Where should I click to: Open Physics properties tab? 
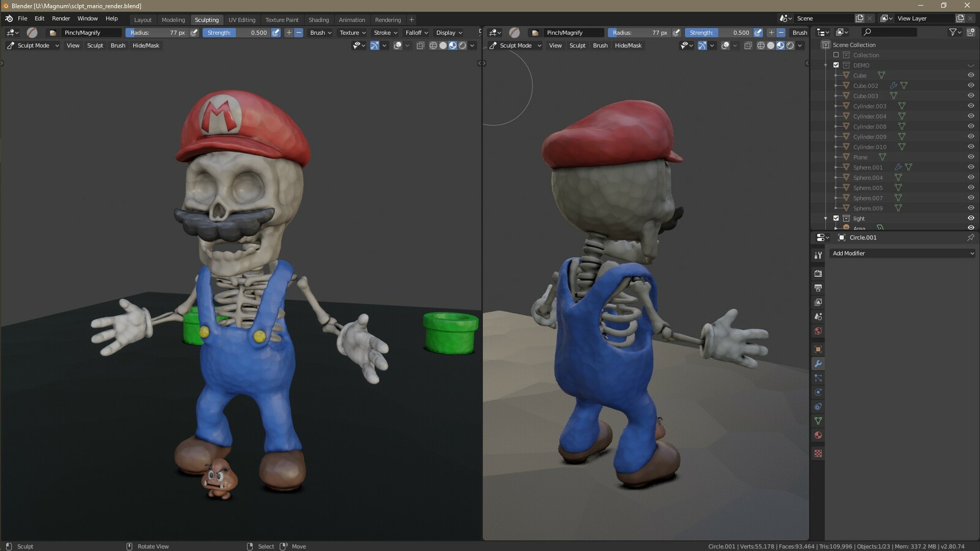818,392
